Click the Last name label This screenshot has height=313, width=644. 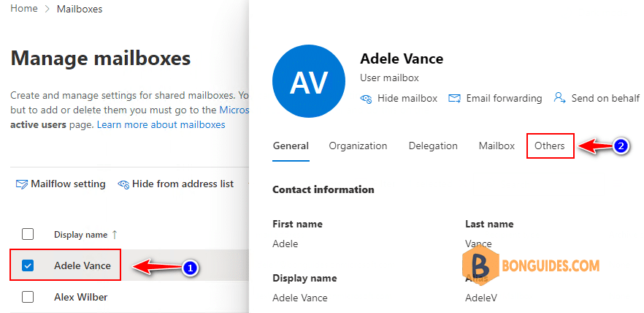pos(489,225)
